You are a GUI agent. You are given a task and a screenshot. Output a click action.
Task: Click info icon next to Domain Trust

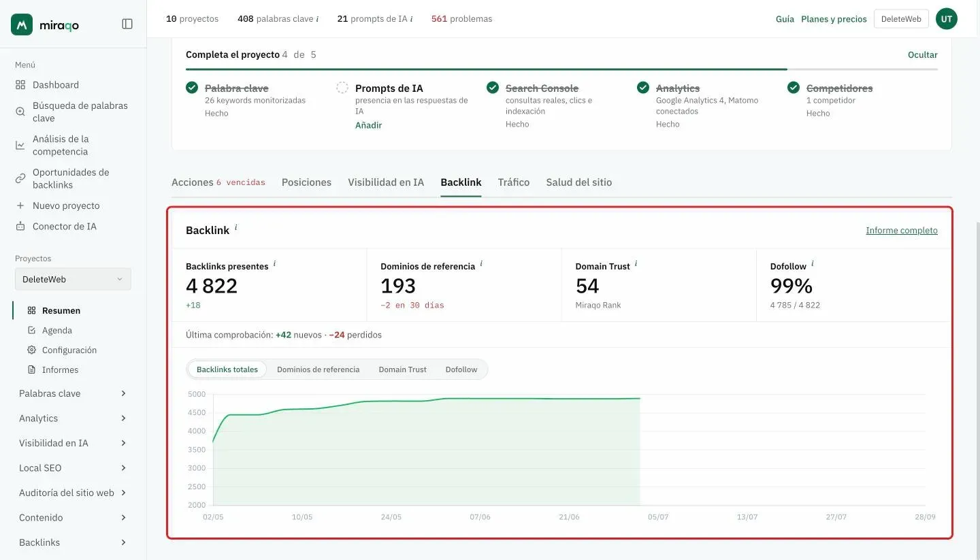636,263
